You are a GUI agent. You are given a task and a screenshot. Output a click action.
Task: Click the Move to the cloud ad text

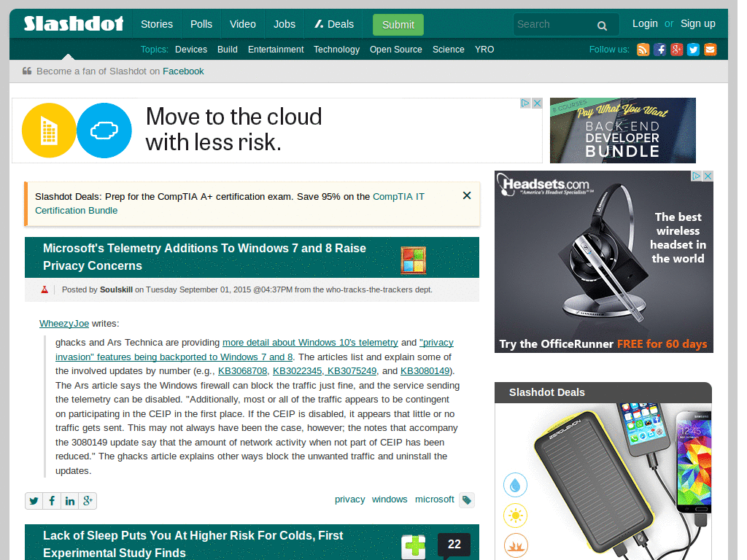click(233, 130)
